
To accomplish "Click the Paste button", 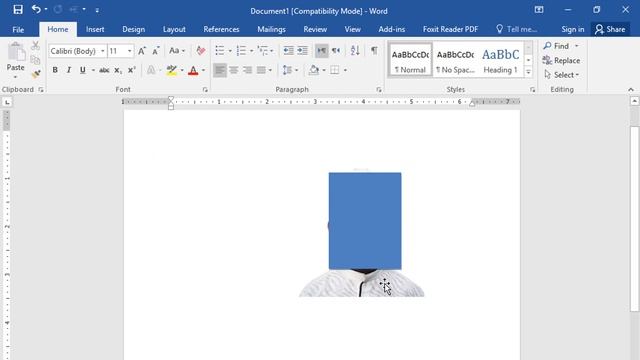I will [16, 60].
